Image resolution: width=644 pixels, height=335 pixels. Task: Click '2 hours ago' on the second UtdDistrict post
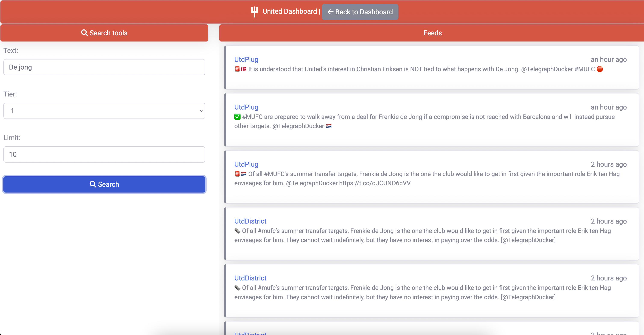click(x=609, y=278)
